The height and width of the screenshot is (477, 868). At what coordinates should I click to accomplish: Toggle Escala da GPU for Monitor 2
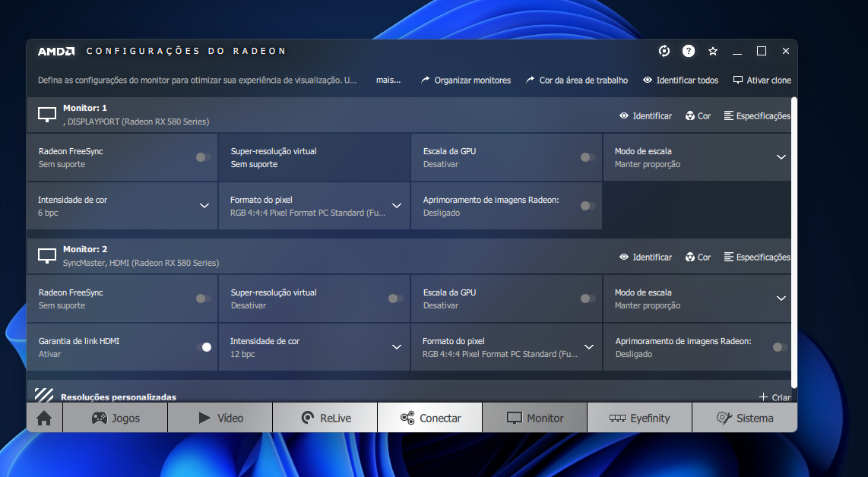[588, 299]
